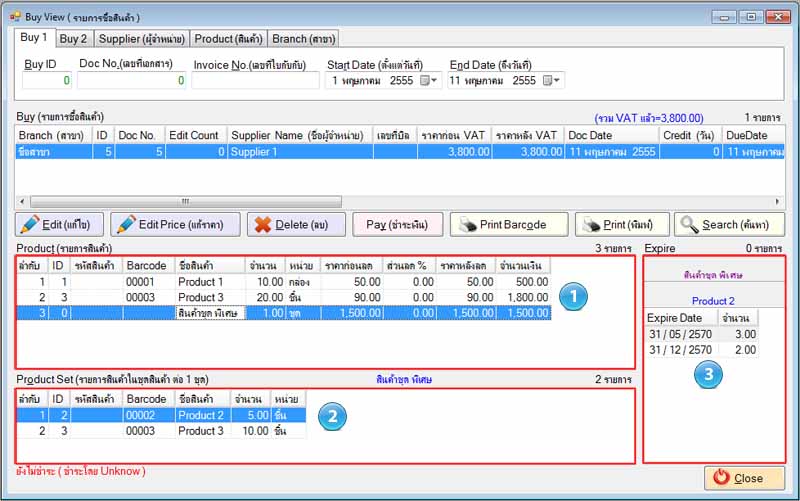The image size is (800, 501).
Task: Click the Doc Date column header
Action: click(x=612, y=136)
